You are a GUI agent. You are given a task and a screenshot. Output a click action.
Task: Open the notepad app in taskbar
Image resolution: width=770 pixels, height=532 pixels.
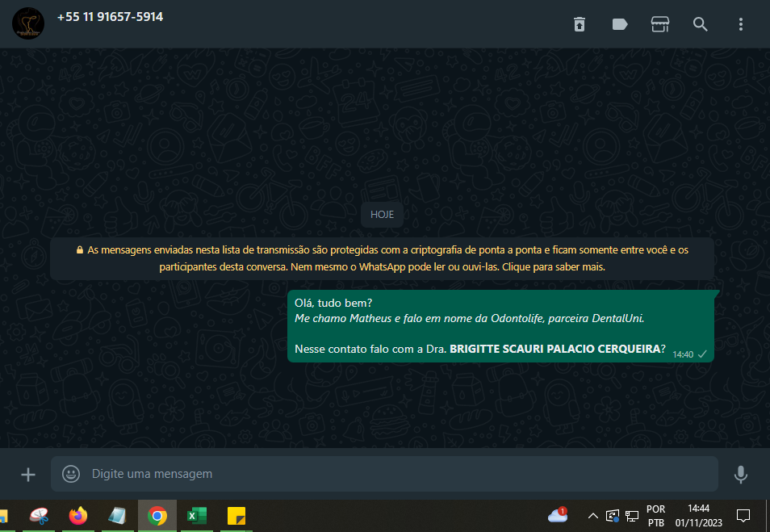(x=117, y=516)
